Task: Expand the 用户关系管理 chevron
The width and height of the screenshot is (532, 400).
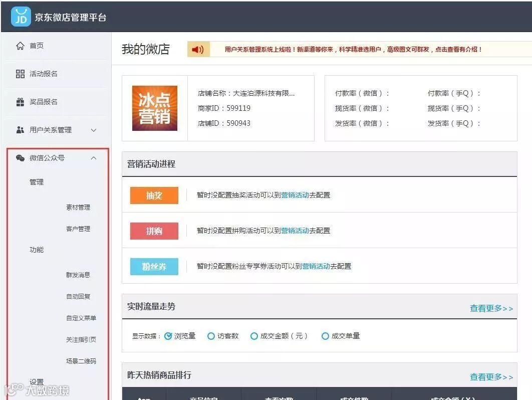Action: (x=94, y=130)
